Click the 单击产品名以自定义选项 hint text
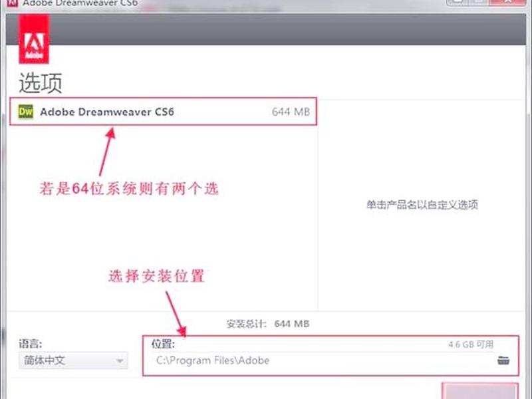Screen dimensions: 532x399 pyautogui.click(x=422, y=205)
